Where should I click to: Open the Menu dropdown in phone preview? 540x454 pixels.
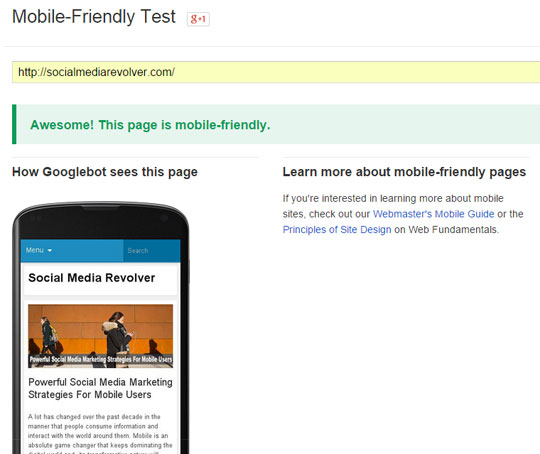pos(39,250)
